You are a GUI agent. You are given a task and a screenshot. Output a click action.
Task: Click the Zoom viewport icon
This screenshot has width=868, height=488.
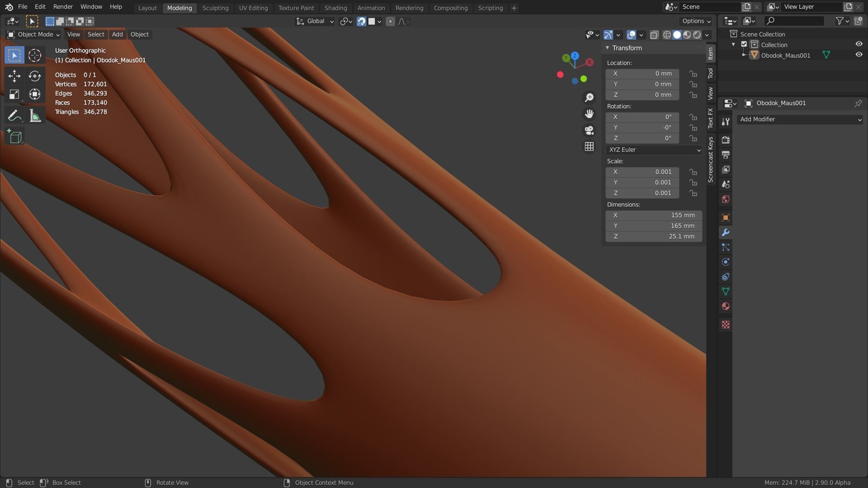coord(589,98)
